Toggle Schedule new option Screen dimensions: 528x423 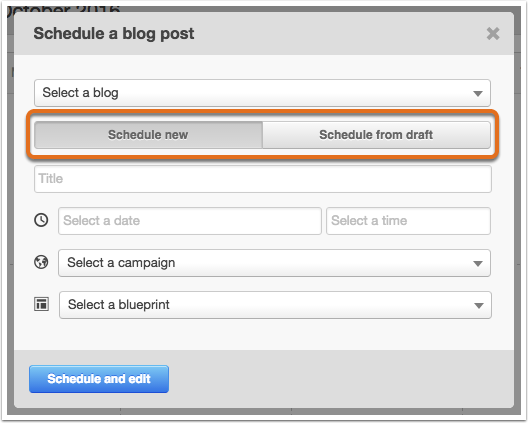pos(148,135)
